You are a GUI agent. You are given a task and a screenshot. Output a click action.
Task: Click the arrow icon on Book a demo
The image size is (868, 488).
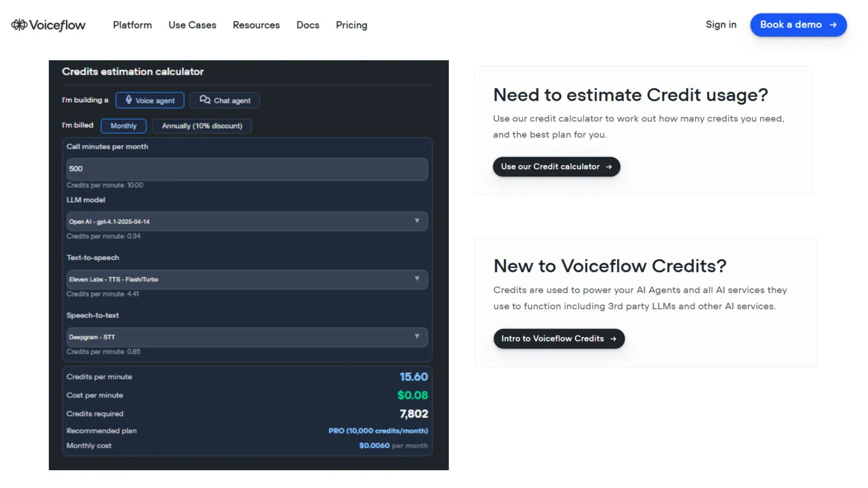tap(832, 25)
